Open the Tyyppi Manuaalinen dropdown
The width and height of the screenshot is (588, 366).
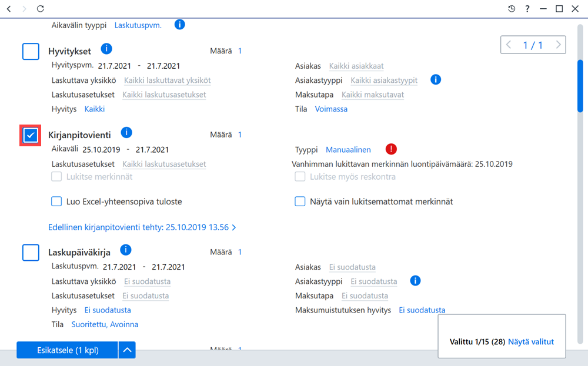[348, 150]
